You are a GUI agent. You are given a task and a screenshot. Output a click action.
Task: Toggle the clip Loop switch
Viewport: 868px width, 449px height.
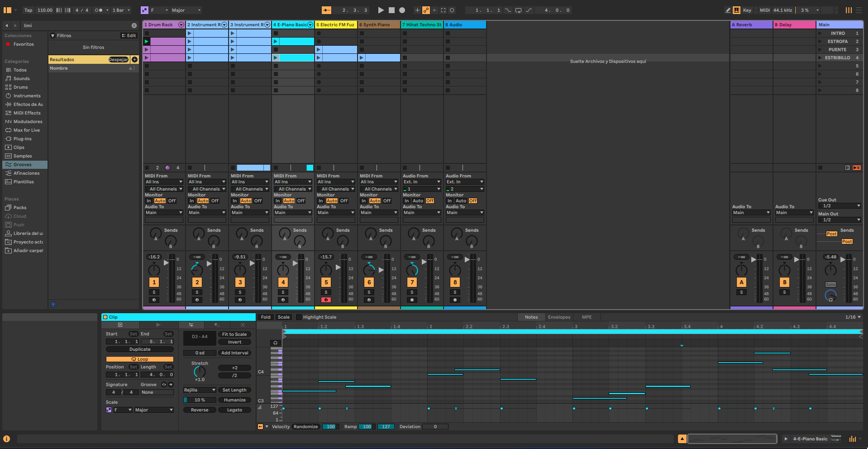pyautogui.click(x=140, y=359)
